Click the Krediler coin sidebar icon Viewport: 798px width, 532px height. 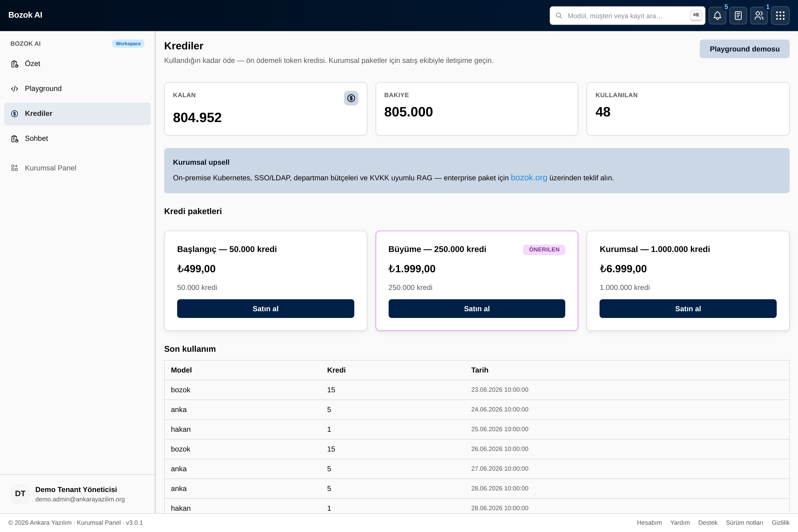pos(15,114)
